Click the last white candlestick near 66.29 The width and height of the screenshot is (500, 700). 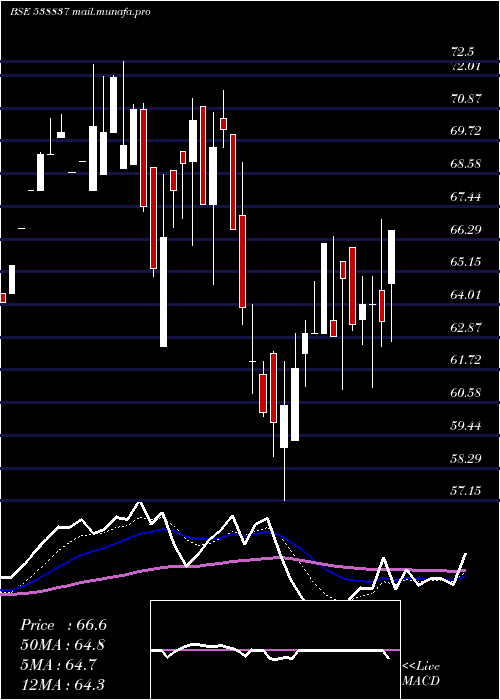pyautogui.click(x=392, y=257)
